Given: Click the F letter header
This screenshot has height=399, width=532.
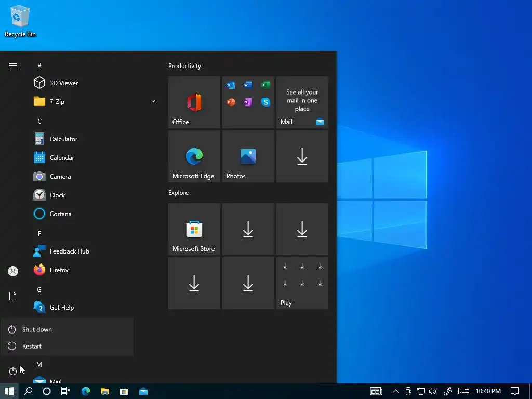Looking at the screenshot, I should pos(39,233).
